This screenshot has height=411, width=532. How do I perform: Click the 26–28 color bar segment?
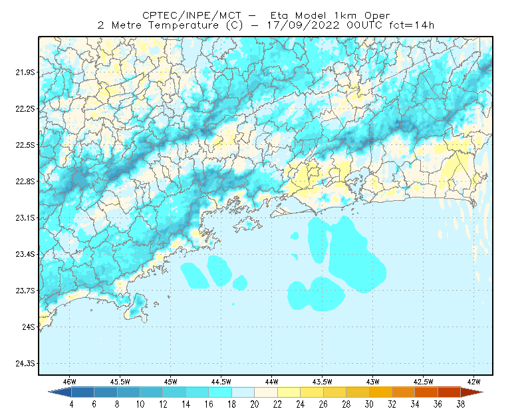[x=335, y=392]
